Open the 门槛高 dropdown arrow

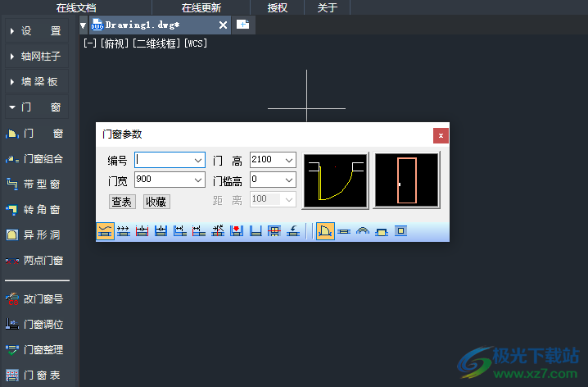click(x=289, y=180)
